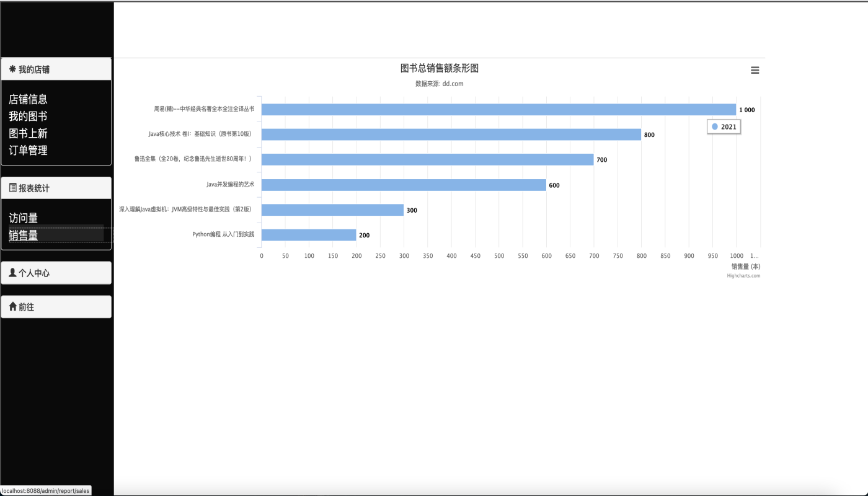Click the axis label Java核心技术 卷I：基础知识
This screenshot has height=496, width=868.
201,134
